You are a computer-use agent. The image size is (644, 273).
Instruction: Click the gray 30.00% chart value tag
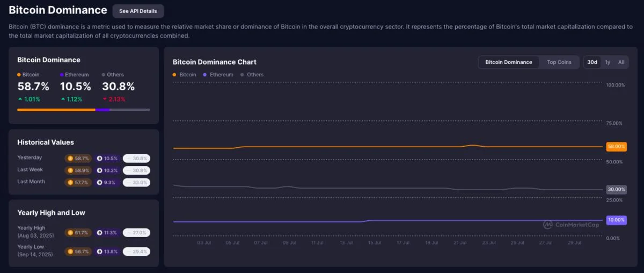click(x=616, y=189)
